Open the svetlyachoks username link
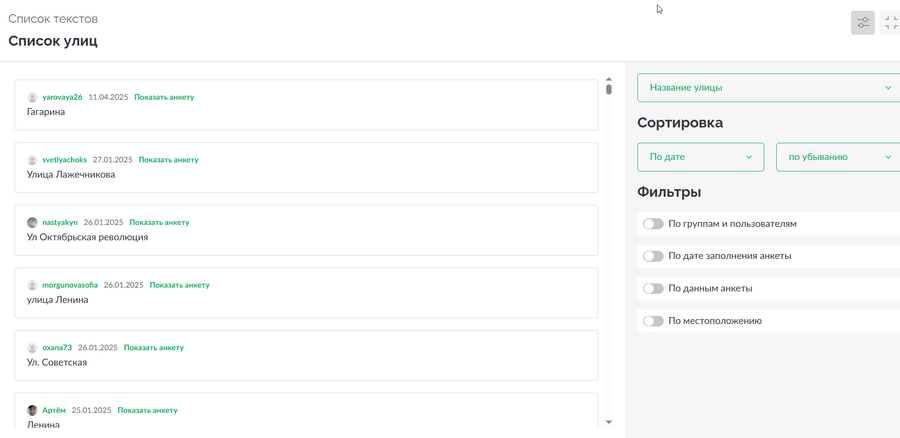 (x=65, y=160)
